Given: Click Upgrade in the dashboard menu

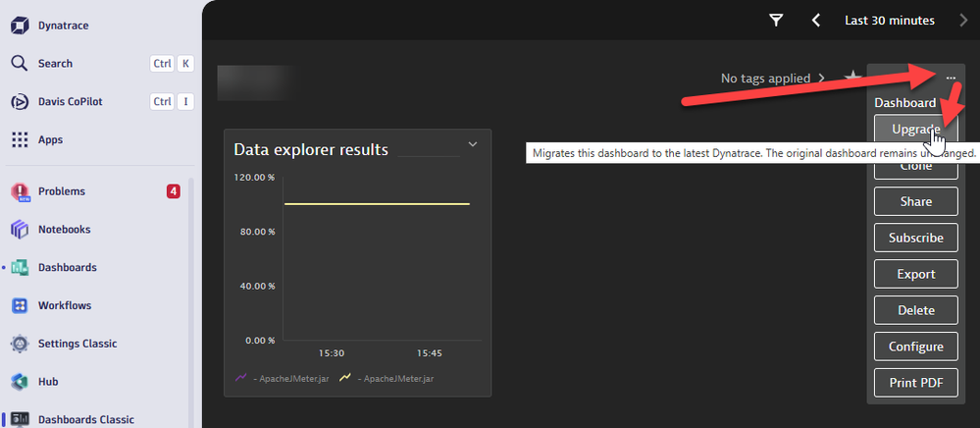Looking at the screenshot, I should [915, 130].
